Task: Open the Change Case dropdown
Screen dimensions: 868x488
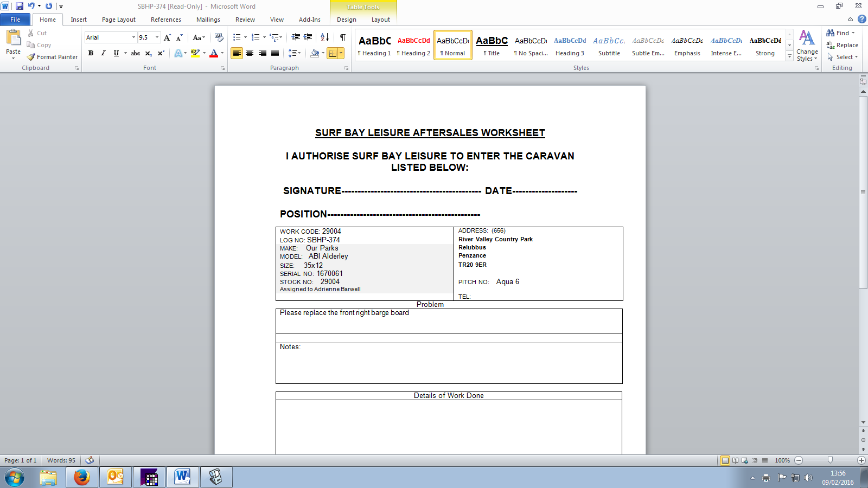Action: tap(199, 37)
